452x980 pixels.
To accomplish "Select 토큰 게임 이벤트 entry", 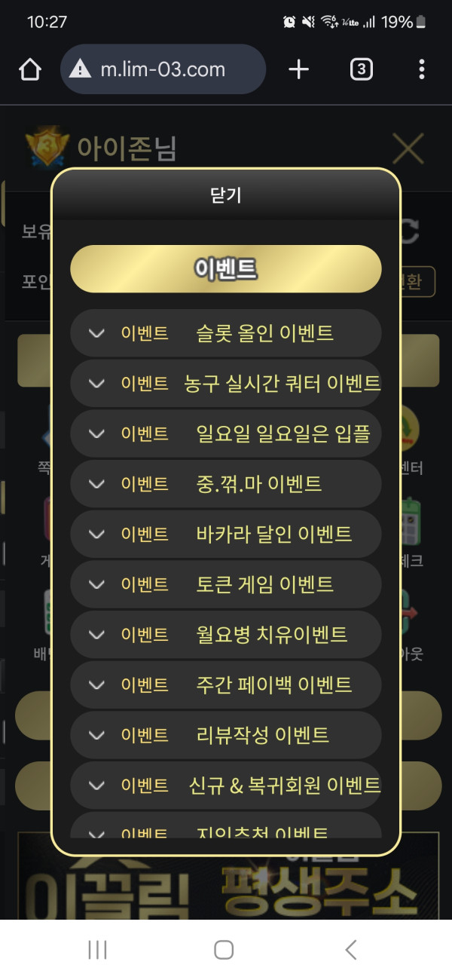I will [264, 584].
